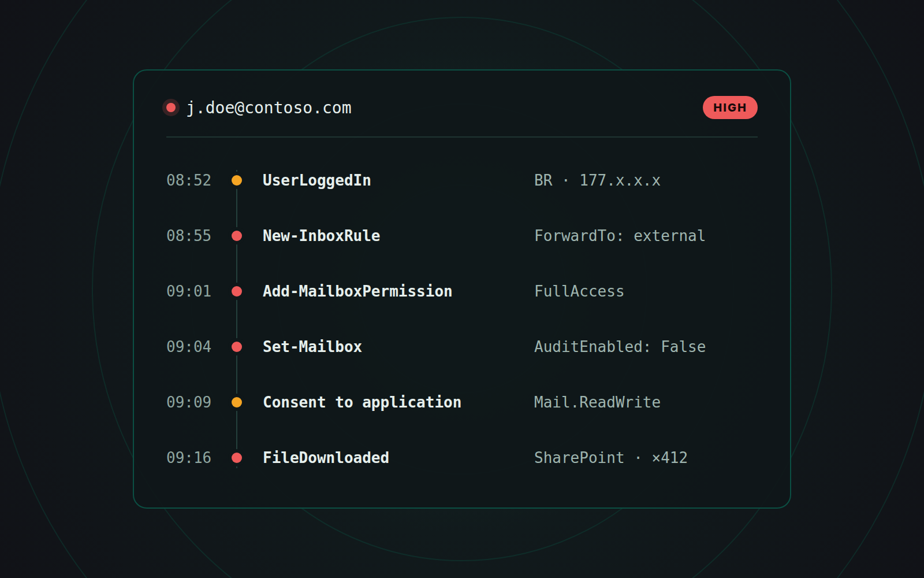Click the 09:04 timestamp

189,347
